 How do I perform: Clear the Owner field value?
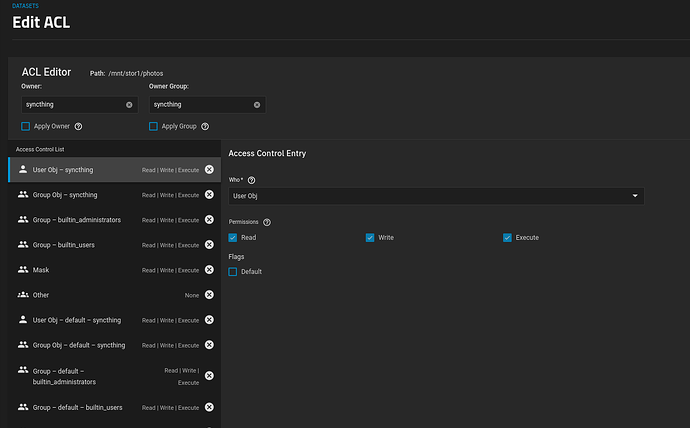129,105
